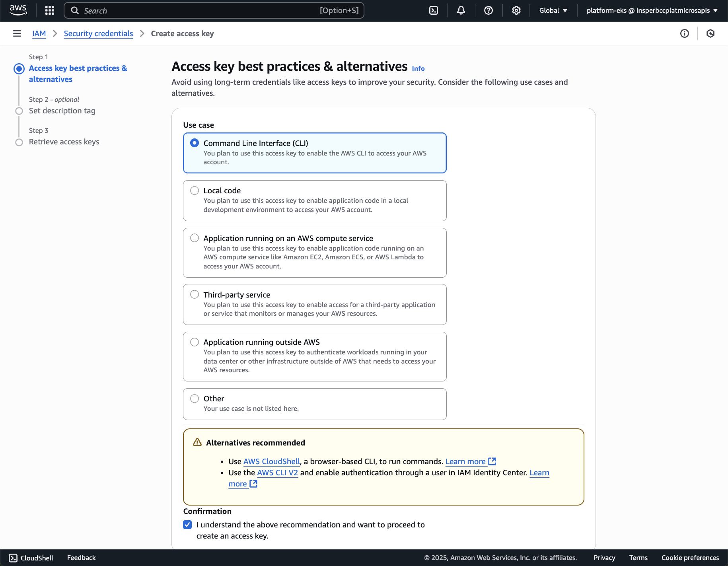Image resolution: width=728 pixels, height=566 pixels.
Task: Go to Security credentials breadcrumb
Action: click(98, 33)
